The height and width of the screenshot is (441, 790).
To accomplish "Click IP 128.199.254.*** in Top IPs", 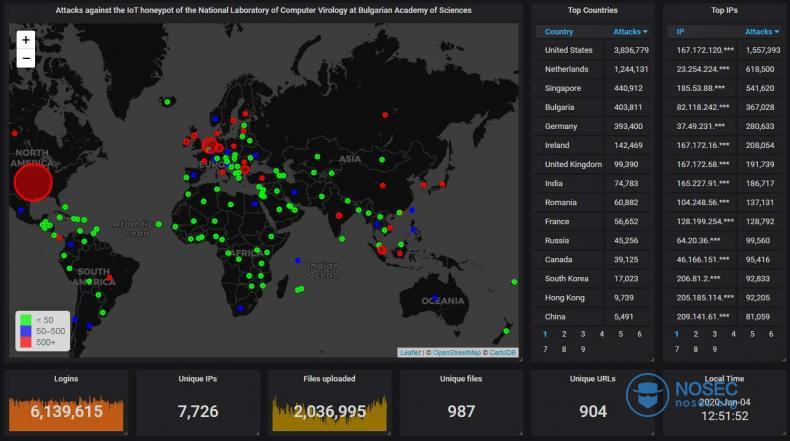I will point(705,221).
